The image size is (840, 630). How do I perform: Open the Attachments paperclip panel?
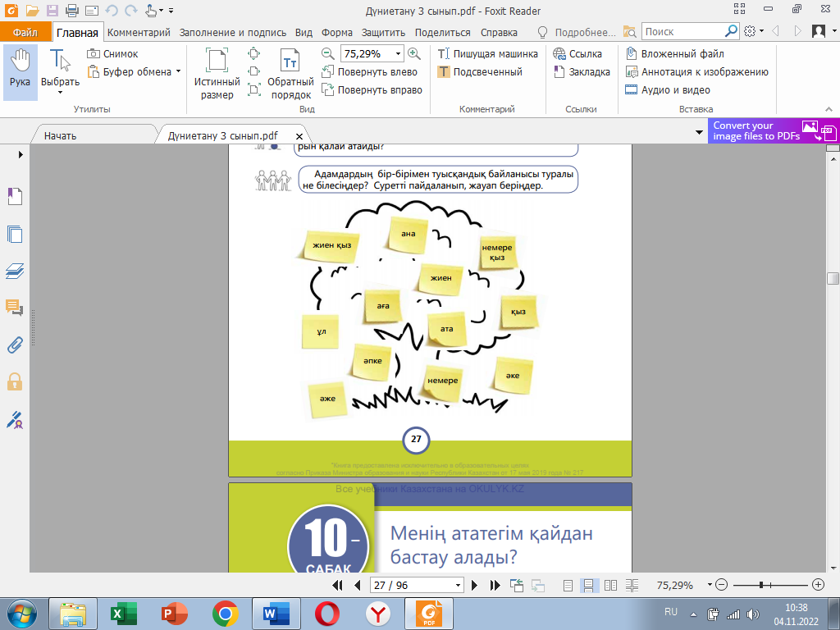pyautogui.click(x=15, y=345)
